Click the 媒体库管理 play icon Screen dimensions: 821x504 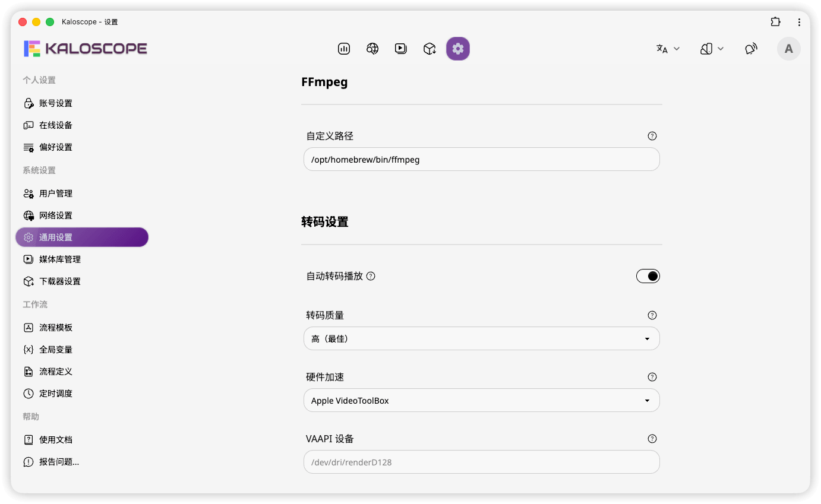click(x=29, y=259)
